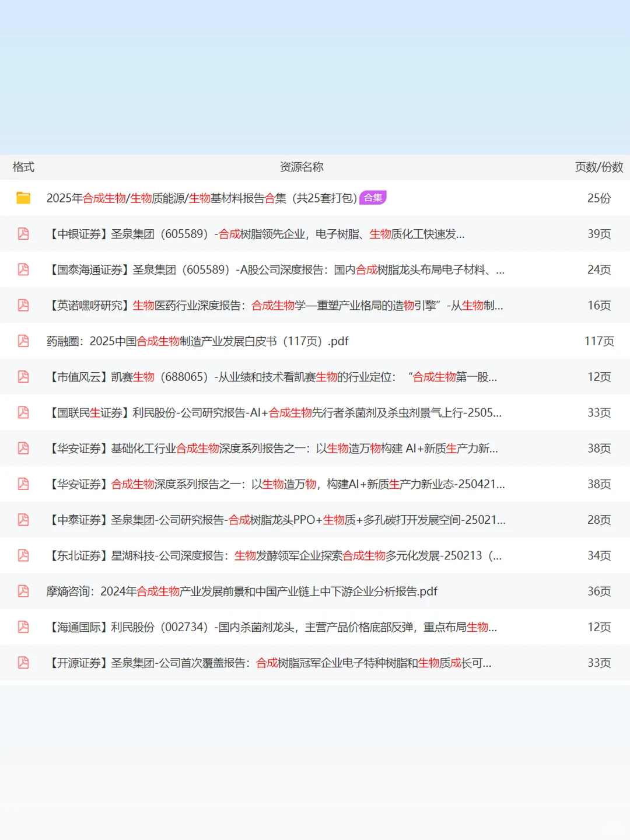Open 华安证券 合成生物深度系列报告 dated 250421

276,484
